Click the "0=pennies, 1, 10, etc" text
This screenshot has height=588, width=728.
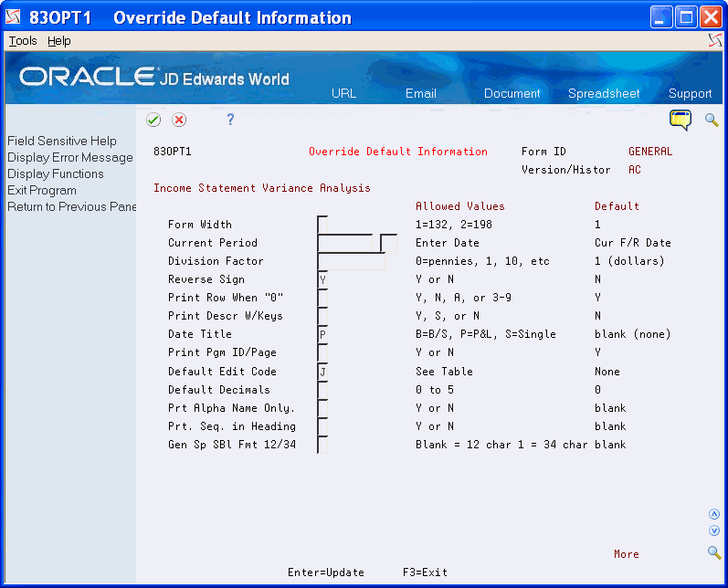pos(482,261)
